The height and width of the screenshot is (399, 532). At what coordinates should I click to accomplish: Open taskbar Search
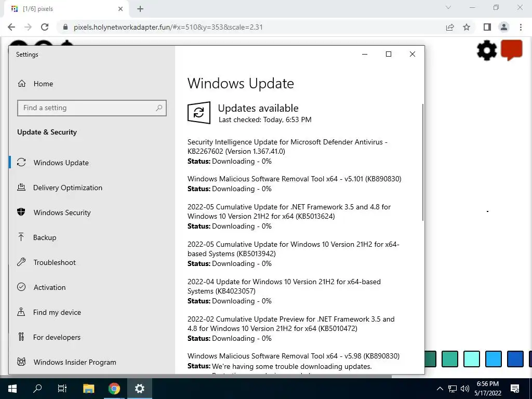(37, 389)
